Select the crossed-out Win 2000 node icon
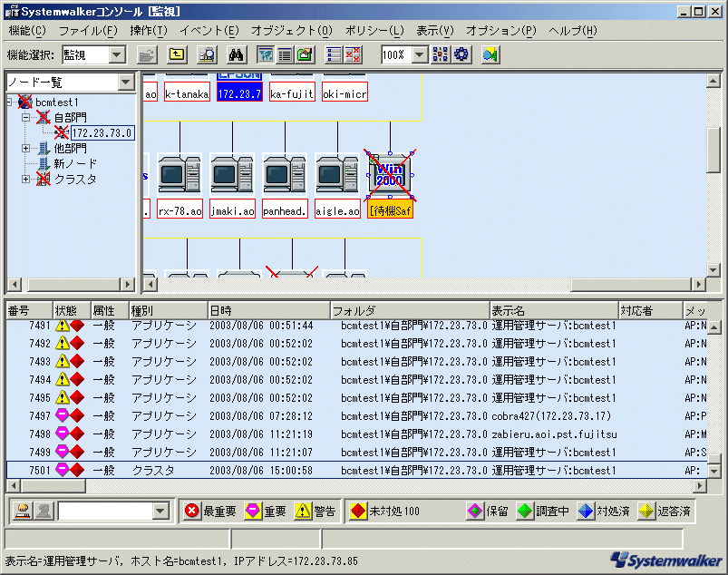This screenshot has height=575, width=728. (390, 174)
